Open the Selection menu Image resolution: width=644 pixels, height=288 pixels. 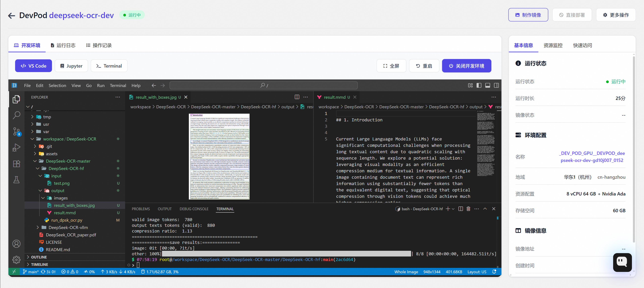pyautogui.click(x=57, y=85)
